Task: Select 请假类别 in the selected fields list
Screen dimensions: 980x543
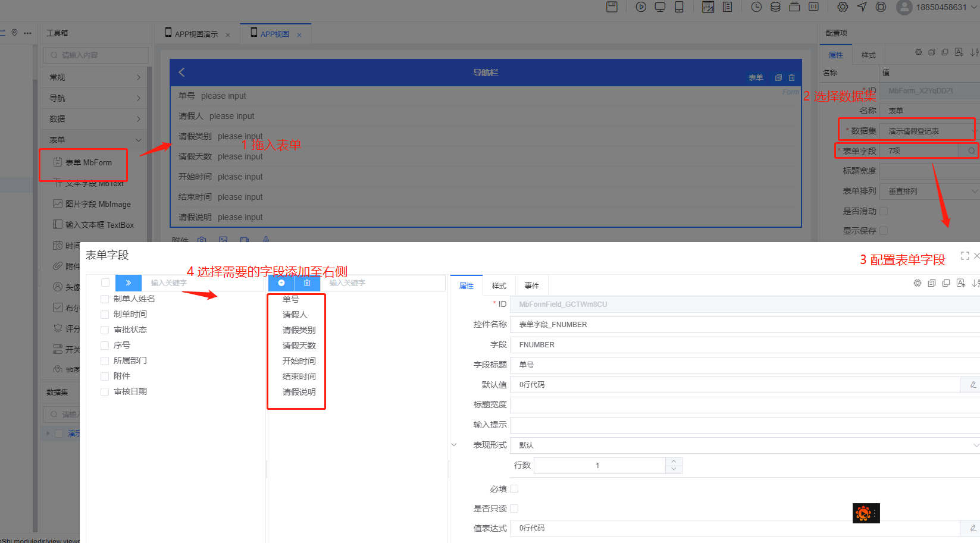Action: coord(299,330)
